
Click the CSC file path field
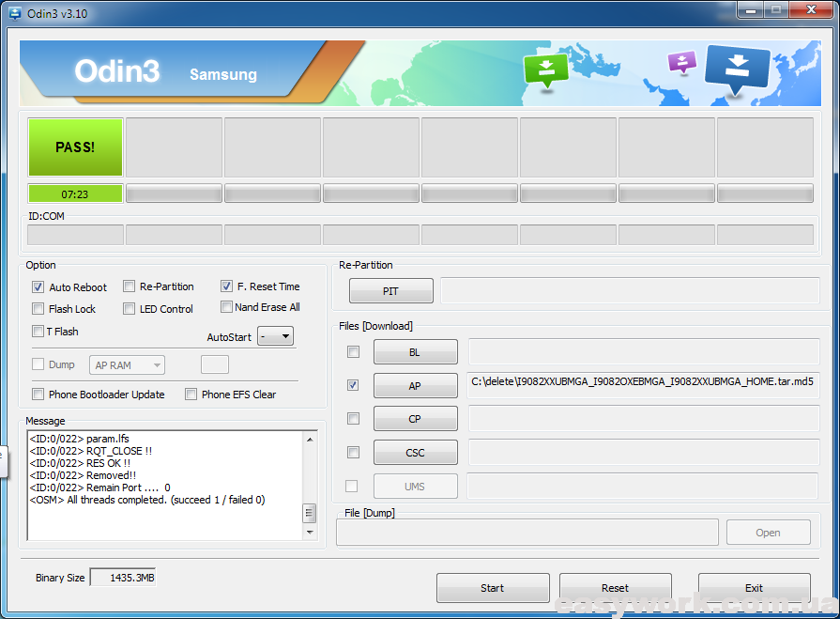(x=644, y=453)
